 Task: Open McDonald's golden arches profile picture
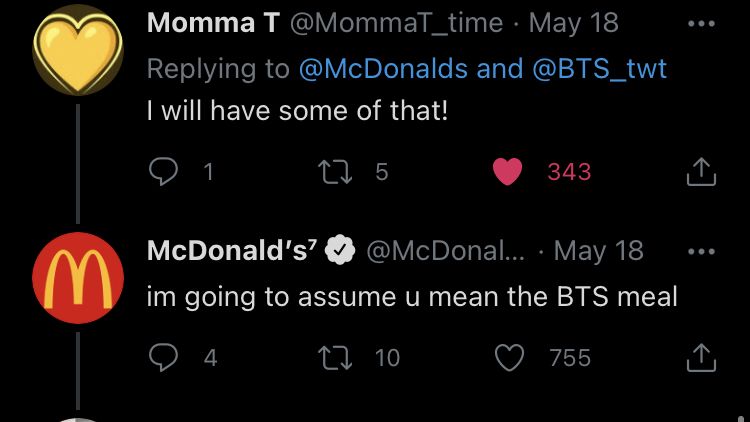point(78,278)
